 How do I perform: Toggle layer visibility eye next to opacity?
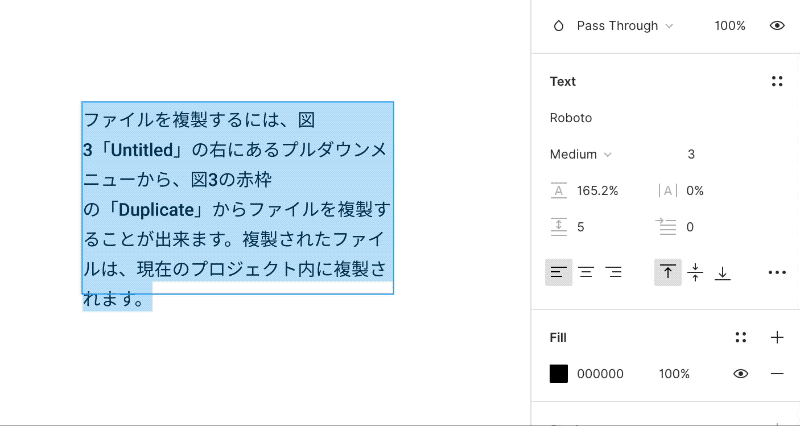[x=777, y=26]
